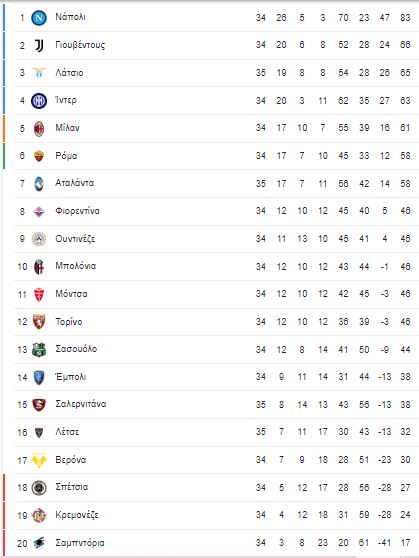Open the Σαλερνιτάνα team link
The width and height of the screenshot is (419, 558).
(x=81, y=404)
